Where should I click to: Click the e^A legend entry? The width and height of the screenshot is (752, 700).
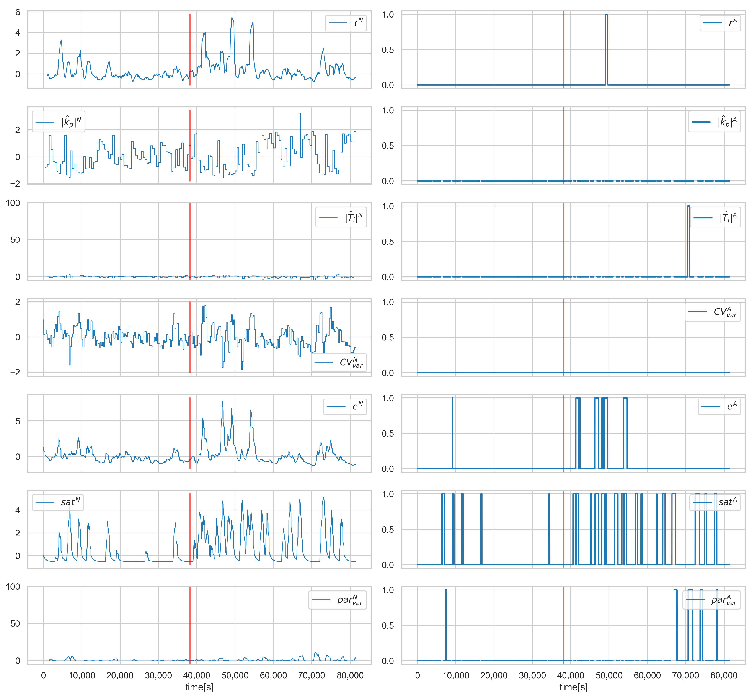pyautogui.click(x=719, y=406)
